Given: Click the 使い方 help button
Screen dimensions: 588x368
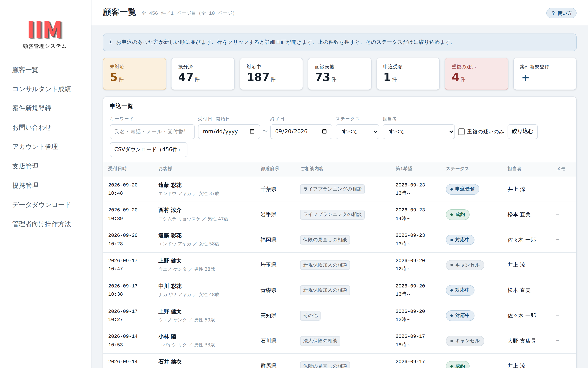Looking at the screenshot, I should (561, 13).
